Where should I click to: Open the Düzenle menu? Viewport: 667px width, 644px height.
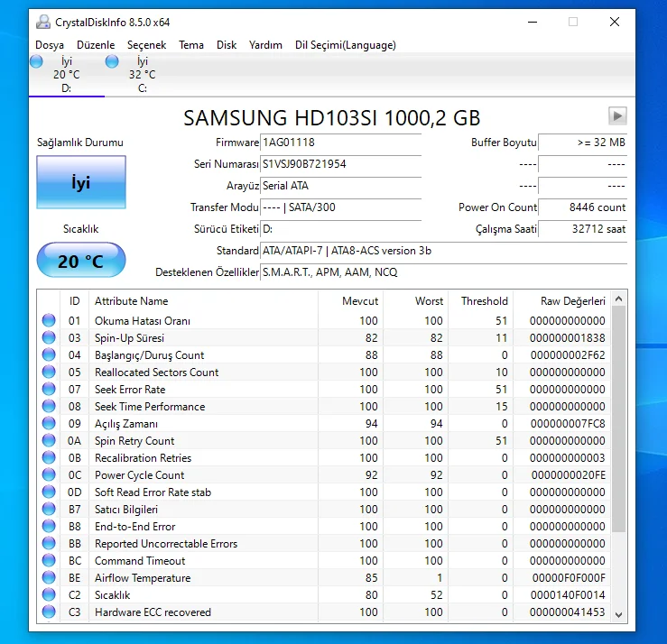point(96,45)
